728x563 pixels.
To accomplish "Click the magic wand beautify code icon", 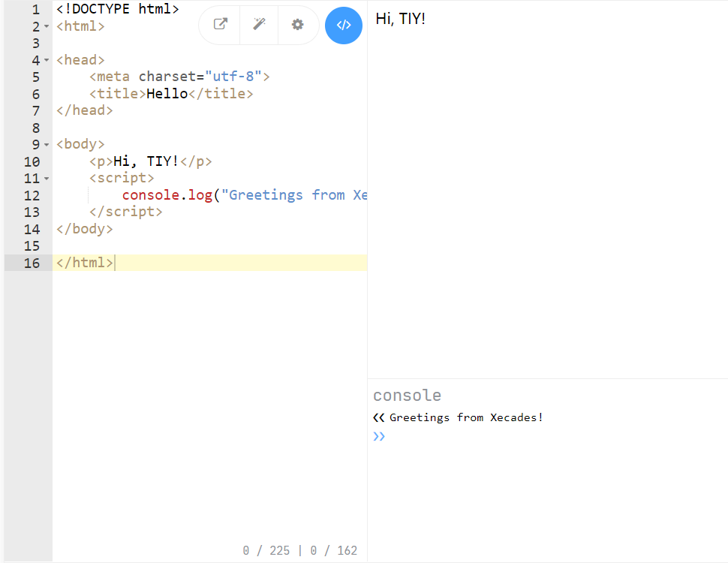I will coord(259,24).
